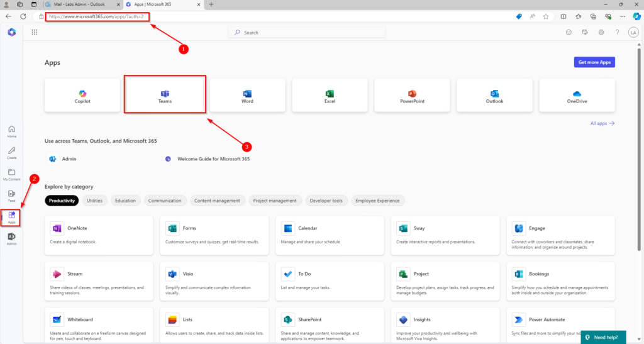644x344 pixels.
Task: Open My Content in the sidebar
Action: coord(11,174)
